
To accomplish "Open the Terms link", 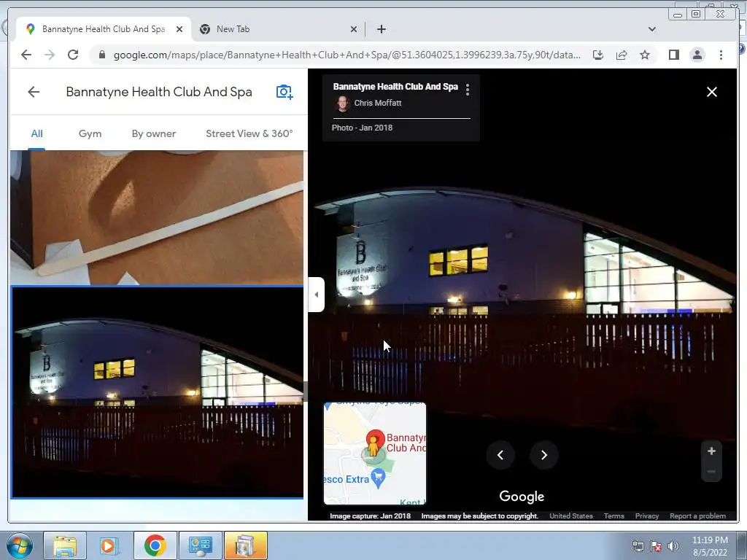I will 614,516.
